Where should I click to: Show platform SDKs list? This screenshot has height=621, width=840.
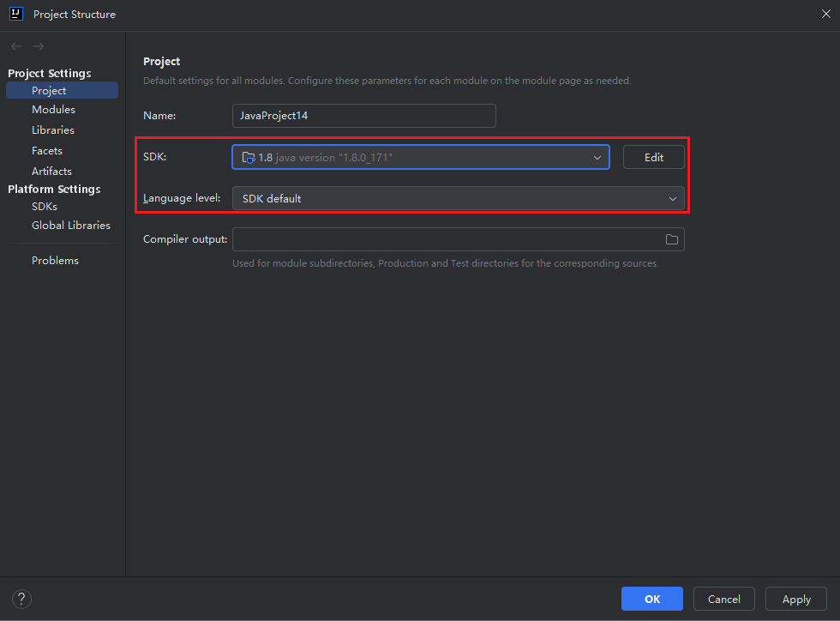point(45,207)
